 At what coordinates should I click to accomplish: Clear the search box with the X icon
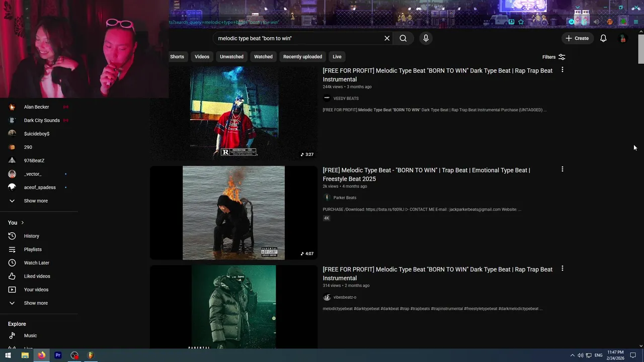click(x=387, y=38)
